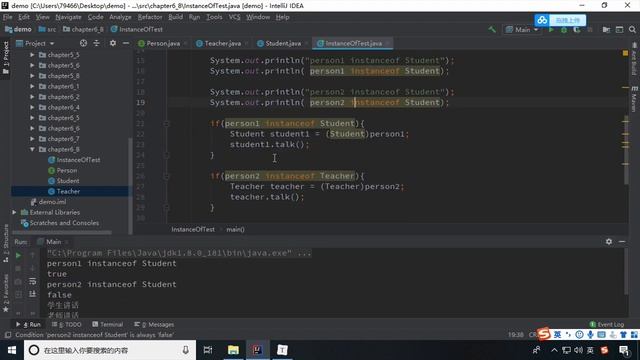Image resolution: width=640 pixels, height=360 pixels.
Task: Expand the chapter6_7 folder
Action: tap(32, 139)
